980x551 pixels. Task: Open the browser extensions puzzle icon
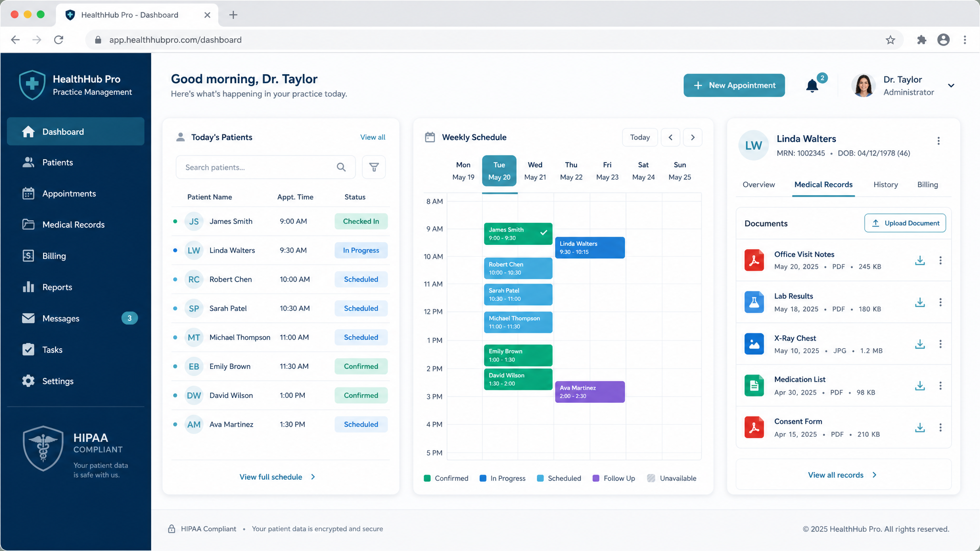(x=922, y=40)
